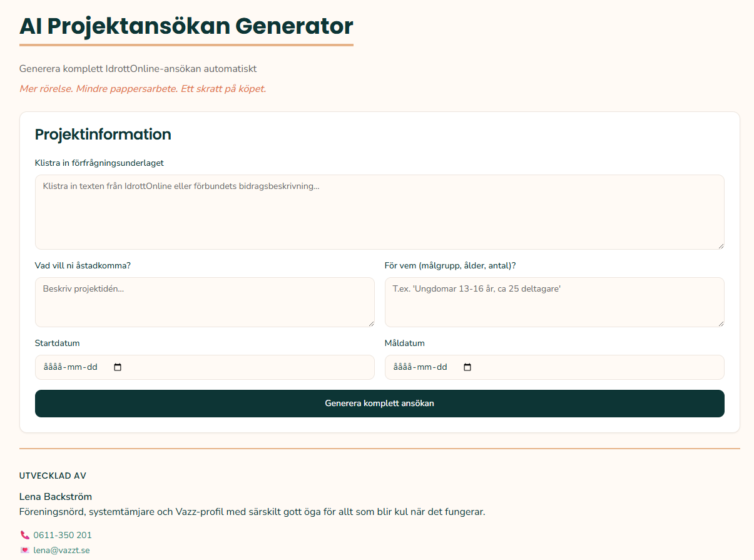Click the Föreningsnörd, systemtämjare description line
Screen dimensions: 754x560
click(252, 512)
